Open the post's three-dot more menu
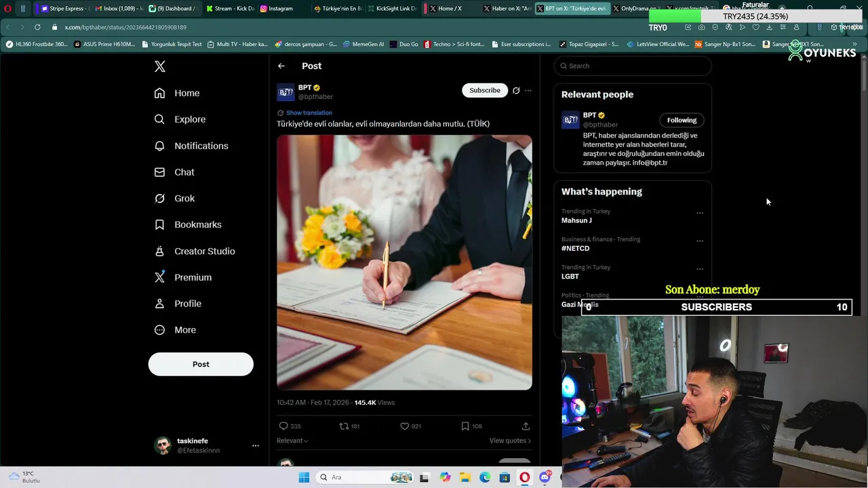Screen dimensions: 868x488 pyautogui.click(x=528, y=90)
